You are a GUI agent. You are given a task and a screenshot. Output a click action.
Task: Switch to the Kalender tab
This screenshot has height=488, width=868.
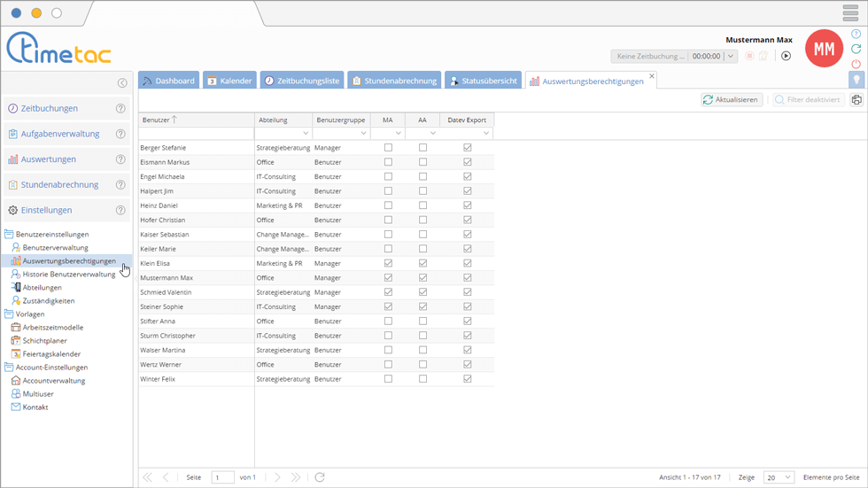coord(229,81)
